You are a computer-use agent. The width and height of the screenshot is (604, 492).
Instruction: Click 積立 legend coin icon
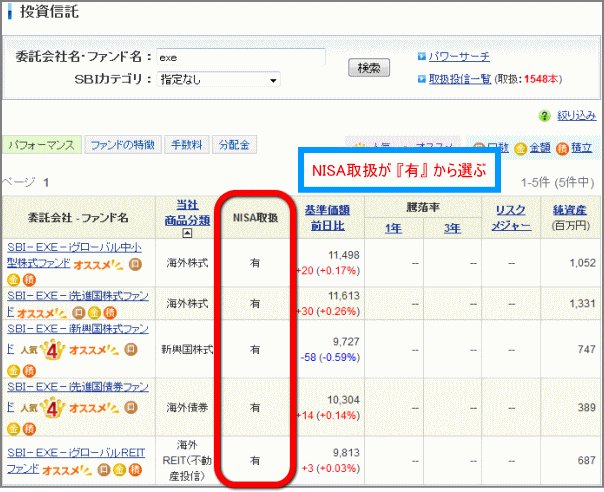(x=562, y=148)
